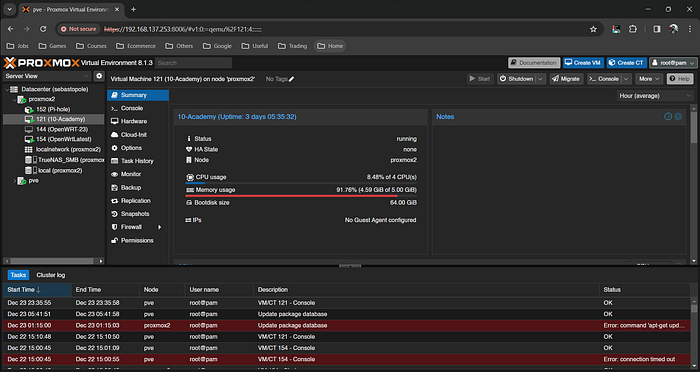The height and width of the screenshot is (372, 700).
Task: Open the Server View selector dropdown
Action: 47,76
